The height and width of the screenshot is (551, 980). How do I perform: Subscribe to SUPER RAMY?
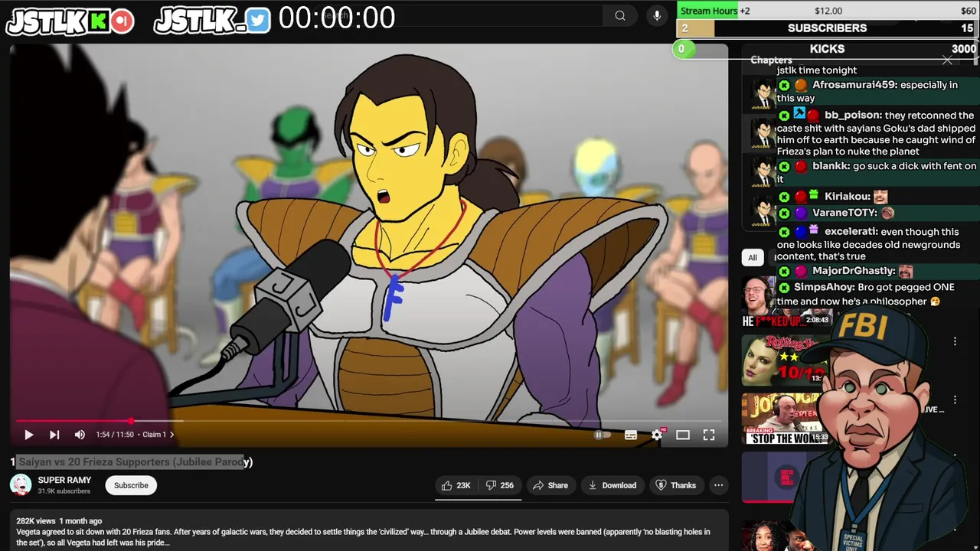[x=131, y=485]
